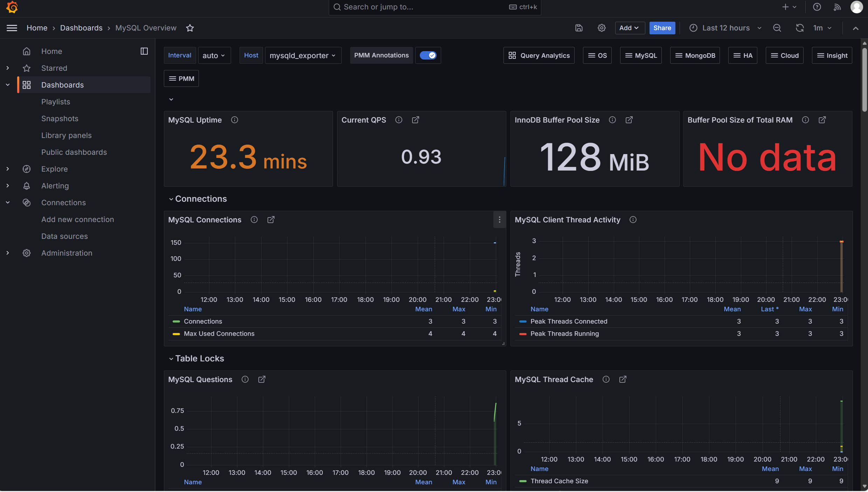Toggle PMM Annotations switch off

(428, 55)
